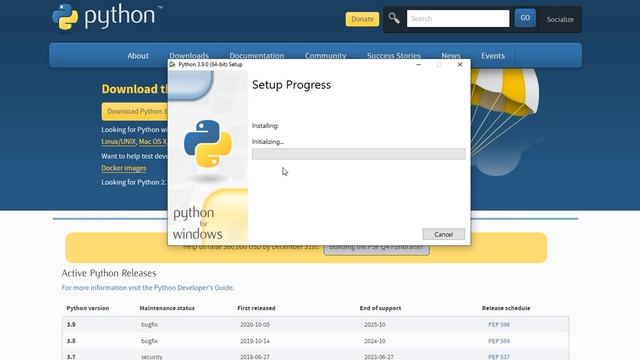Click the setup progress bar
This screenshot has width=640, height=360.
pos(358,154)
